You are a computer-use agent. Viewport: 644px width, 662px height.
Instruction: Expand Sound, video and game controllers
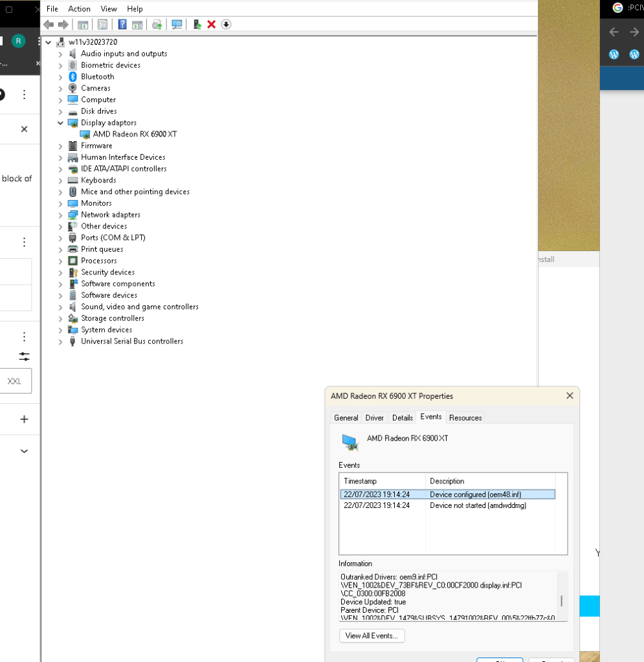[60, 307]
